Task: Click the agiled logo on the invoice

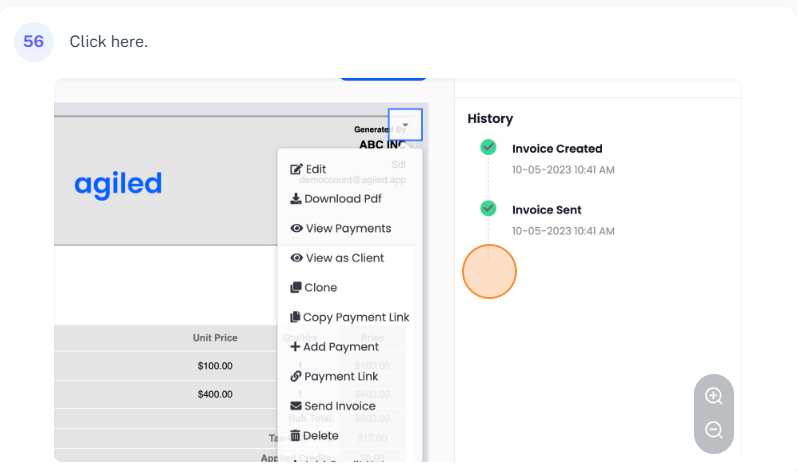Action: click(x=118, y=184)
